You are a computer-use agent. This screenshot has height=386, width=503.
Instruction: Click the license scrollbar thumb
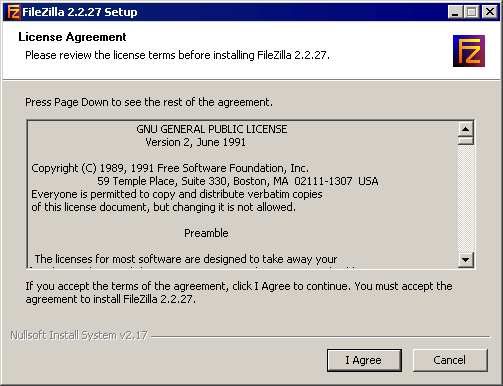(466, 141)
